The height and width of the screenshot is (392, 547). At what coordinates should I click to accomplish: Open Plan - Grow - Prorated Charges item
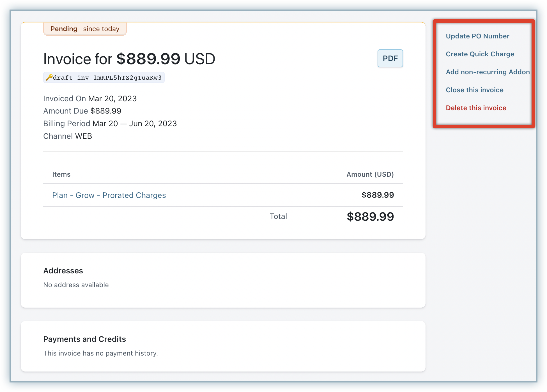coord(109,195)
